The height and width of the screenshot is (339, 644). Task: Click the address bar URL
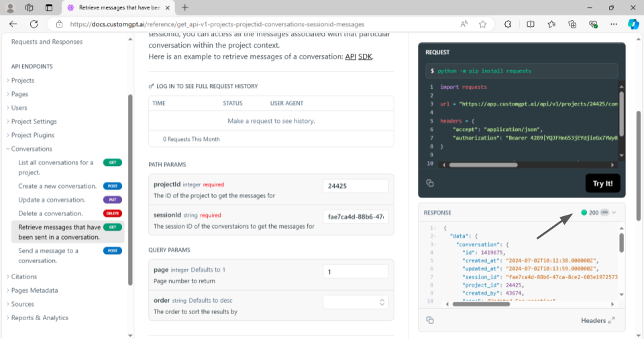coord(217,24)
